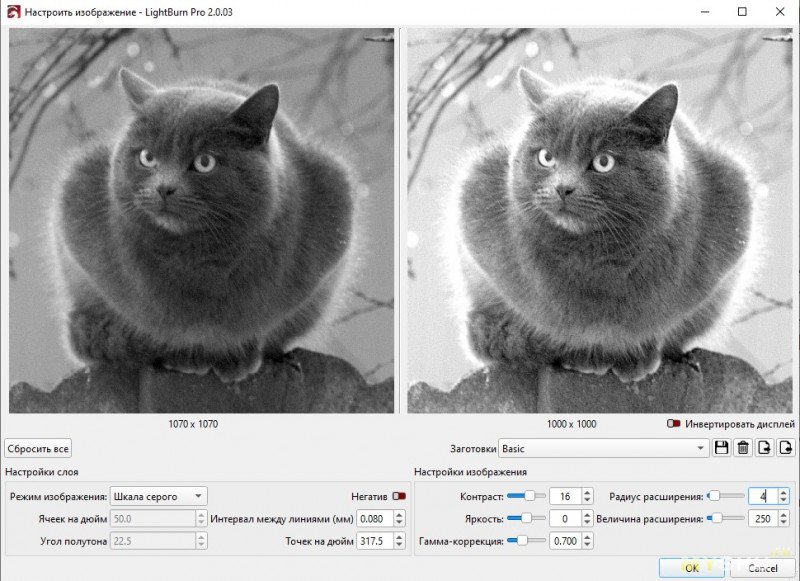Click the import presets icon
Image resolution: width=800 pixels, height=581 pixels.
(765, 448)
